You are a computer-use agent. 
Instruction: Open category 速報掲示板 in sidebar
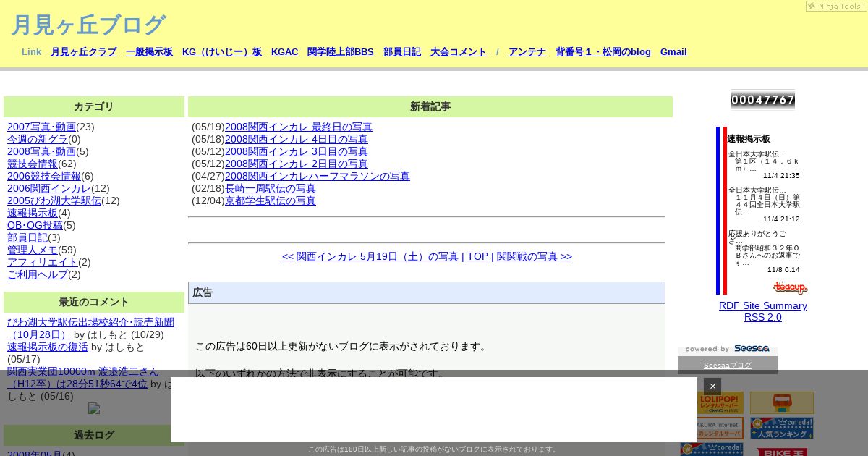click(33, 213)
